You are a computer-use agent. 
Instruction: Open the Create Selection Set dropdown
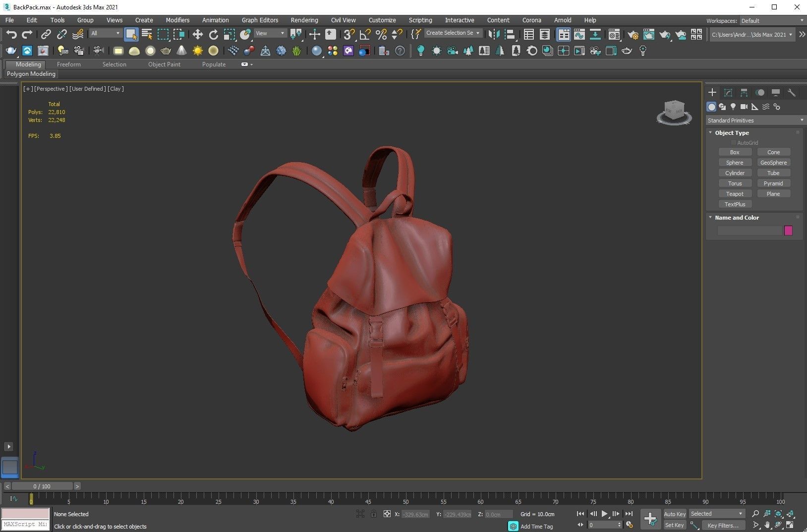(x=453, y=33)
